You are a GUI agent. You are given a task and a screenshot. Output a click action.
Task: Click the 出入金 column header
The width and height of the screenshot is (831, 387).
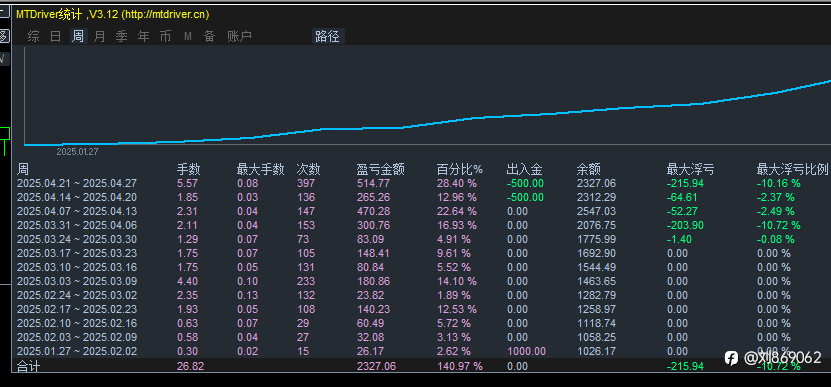click(524, 170)
